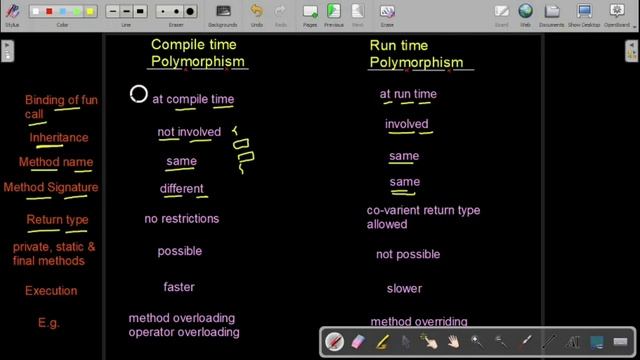
Task: Pick the medium eraser size
Action: [176, 11]
